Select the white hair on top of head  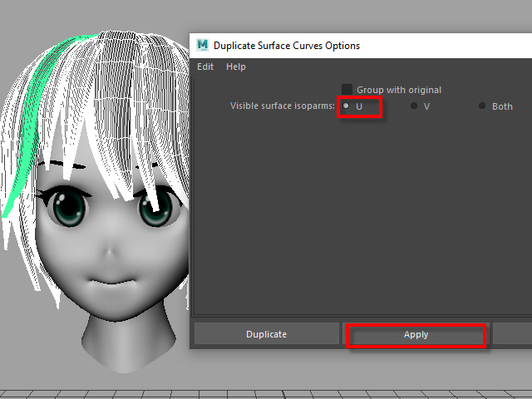pyautogui.click(x=125, y=66)
